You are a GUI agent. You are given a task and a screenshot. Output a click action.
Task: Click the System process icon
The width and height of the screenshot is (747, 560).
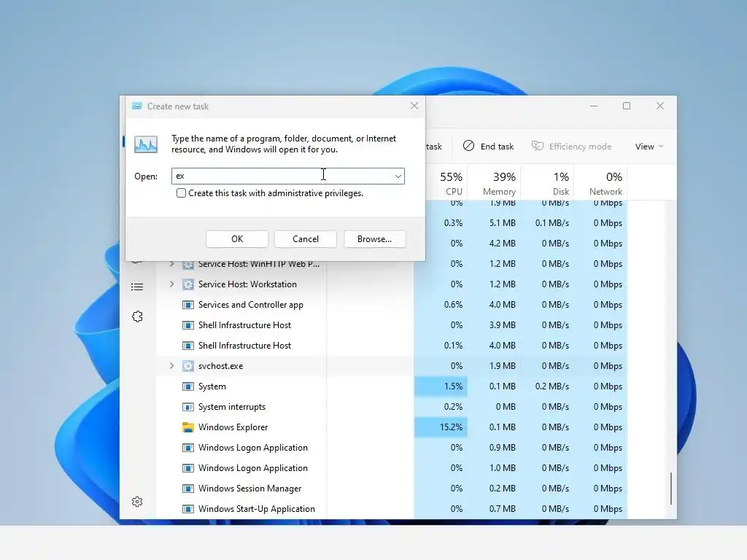coord(188,386)
